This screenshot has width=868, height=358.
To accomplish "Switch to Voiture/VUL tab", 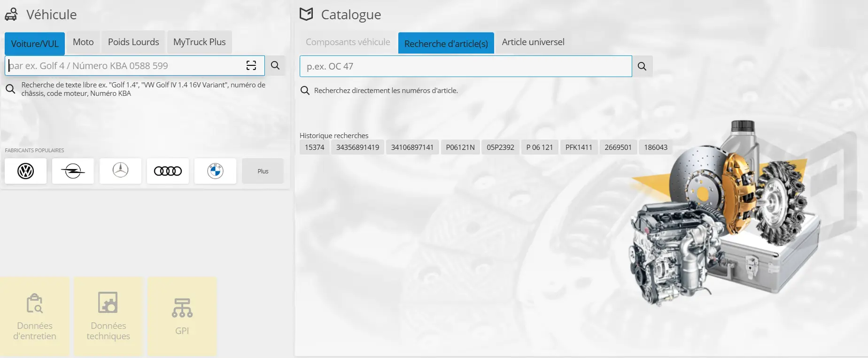I will [35, 44].
